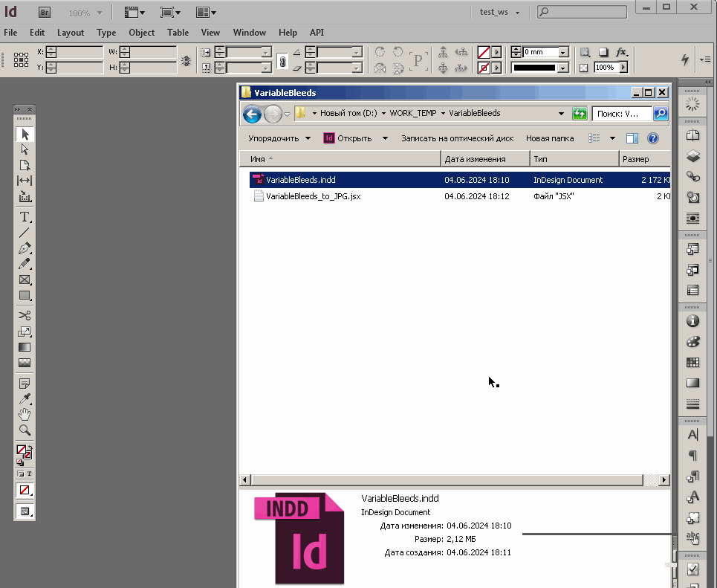Screen dimensions: 717x588
Task: Select the Hand tool
Action: [x=25, y=415]
